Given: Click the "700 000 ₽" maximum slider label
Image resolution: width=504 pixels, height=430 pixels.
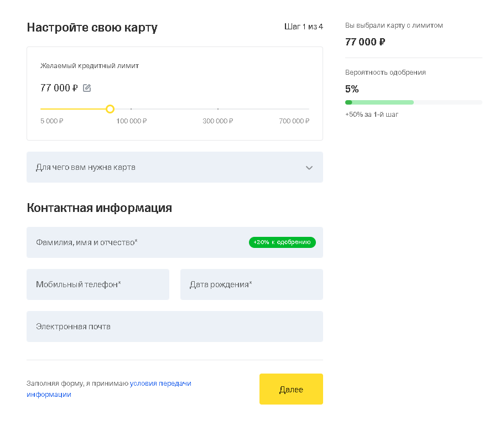Looking at the screenshot, I should 294,121.
